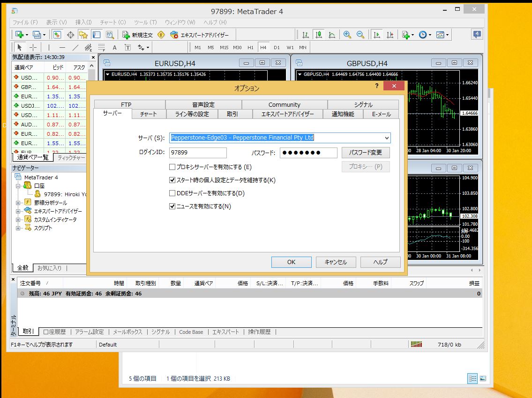This screenshot has width=532, height=398.
Task: Zoom out on the chart
Action: (x=360, y=35)
